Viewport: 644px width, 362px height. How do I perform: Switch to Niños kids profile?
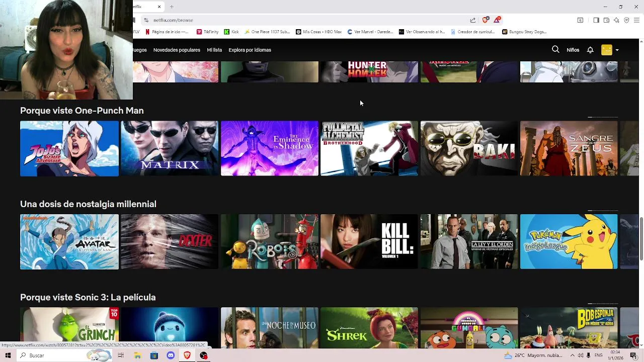coord(573,50)
